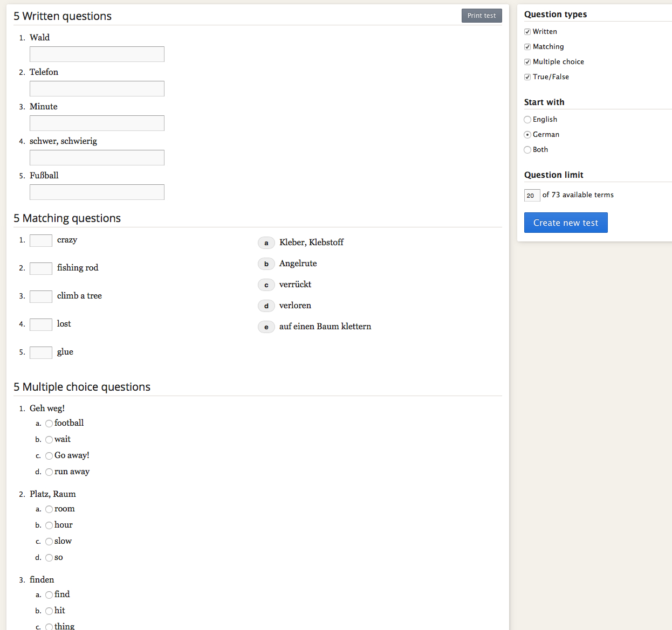This screenshot has height=630, width=672.
Task: Select 'room' for Platz, Raum
Action: coord(49,509)
